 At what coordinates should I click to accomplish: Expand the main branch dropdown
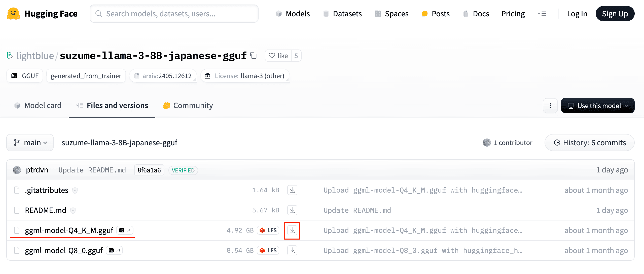click(x=30, y=143)
